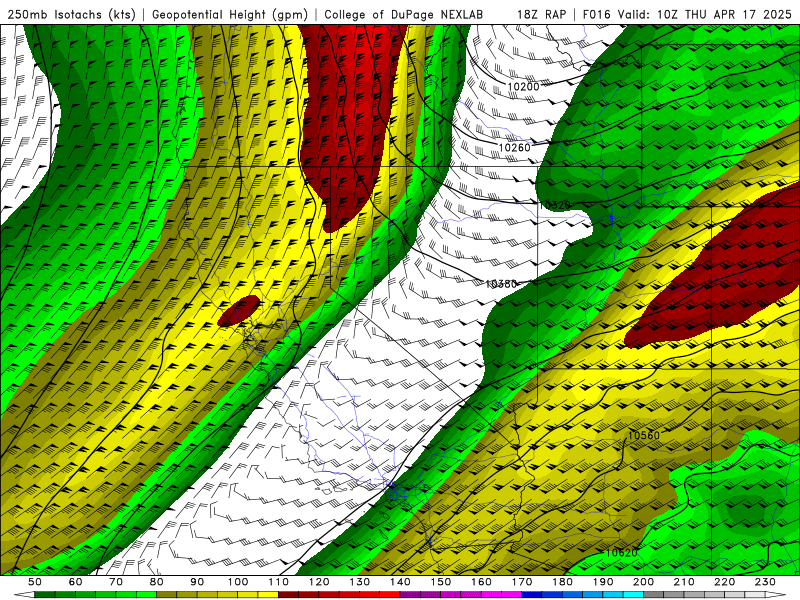Click the 110 value on the color scale
The image size is (800, 600).
coord(279,582)
